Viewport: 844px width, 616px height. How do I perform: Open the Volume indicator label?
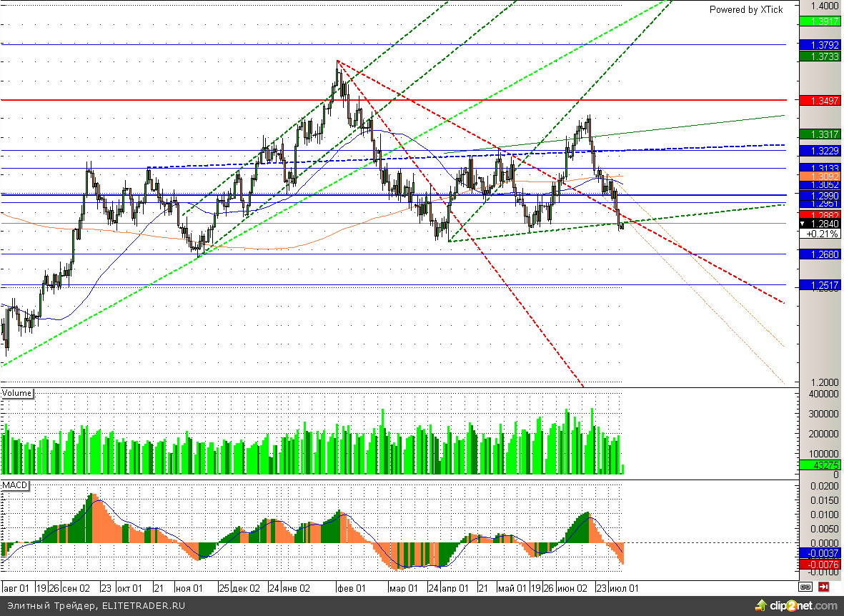tap(17, 393)
